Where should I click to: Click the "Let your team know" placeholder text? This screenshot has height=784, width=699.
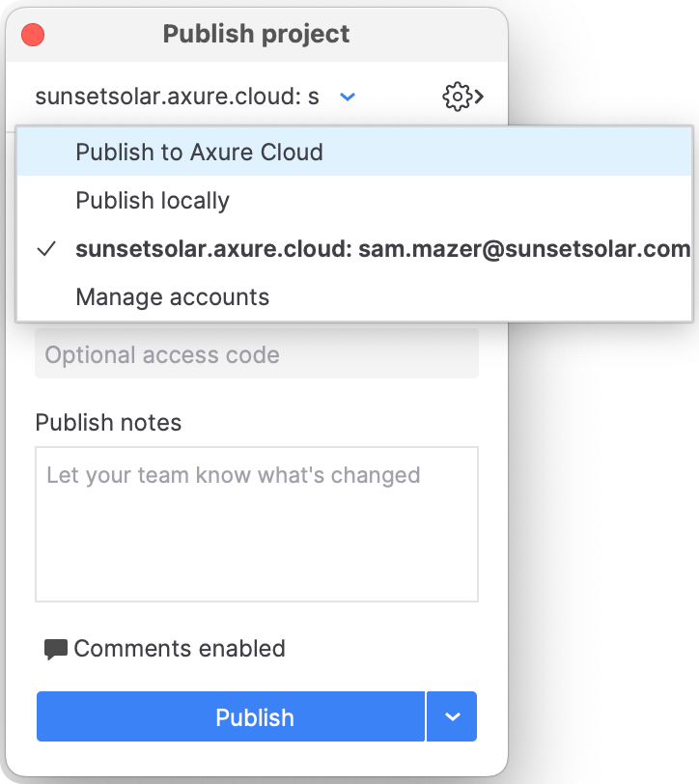[x=233, y=475]
